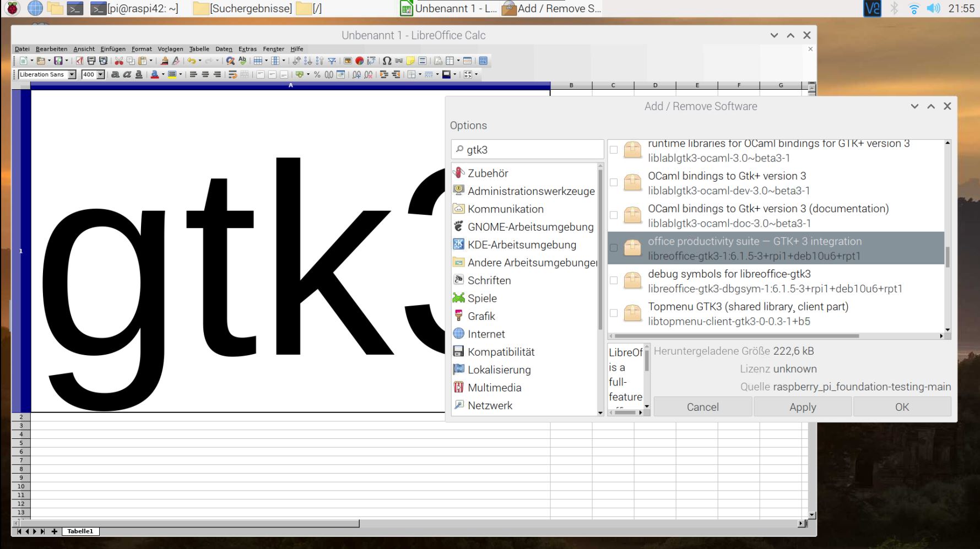Viewport: 980px width, 549px height.
Task: Expand the Paste options dropdown arrow
Action: (151, 61)
